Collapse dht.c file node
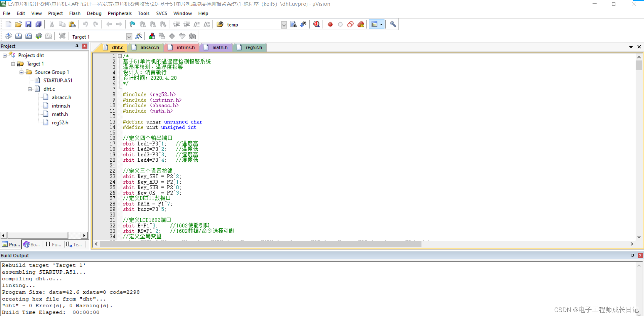 (x=30, y=89)
